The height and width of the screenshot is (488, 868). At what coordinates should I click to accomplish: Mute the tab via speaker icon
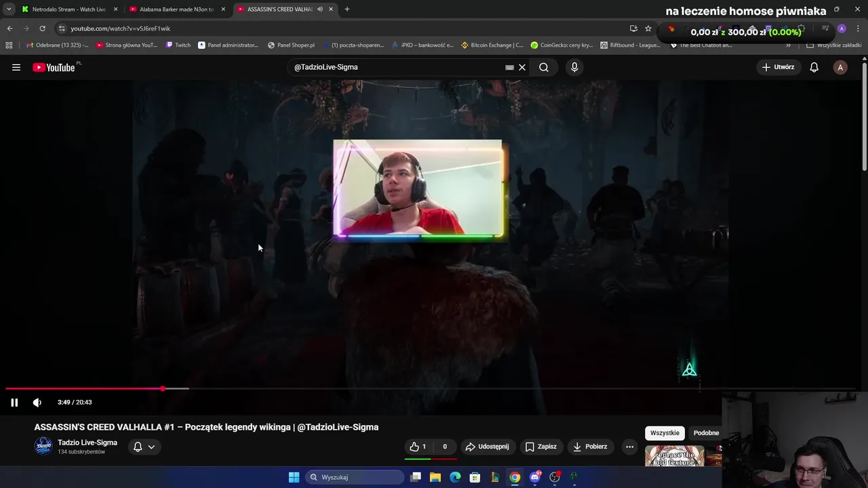coord(320,9)
